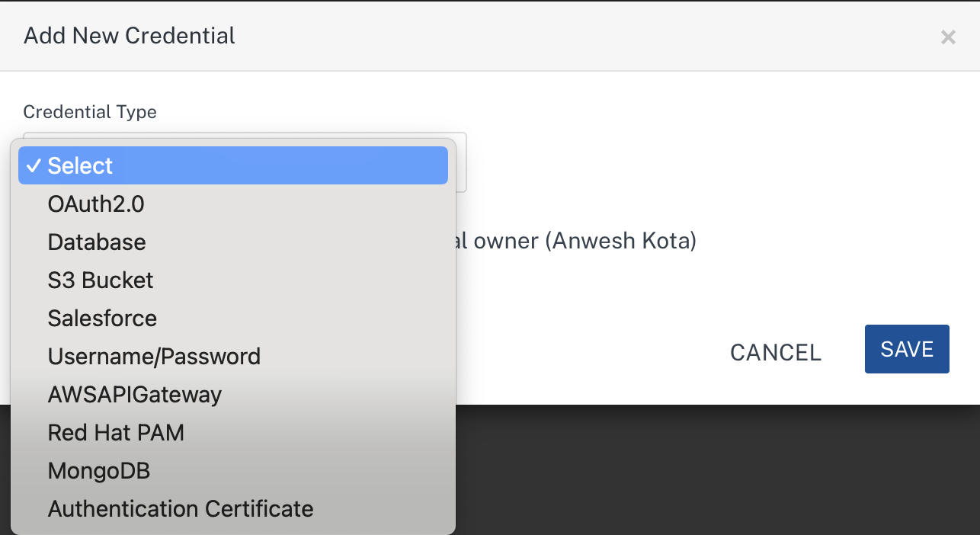Pick S3 Bucket from the dropdown list
Viewport: 980px width, 535px height.
[101, 280]
